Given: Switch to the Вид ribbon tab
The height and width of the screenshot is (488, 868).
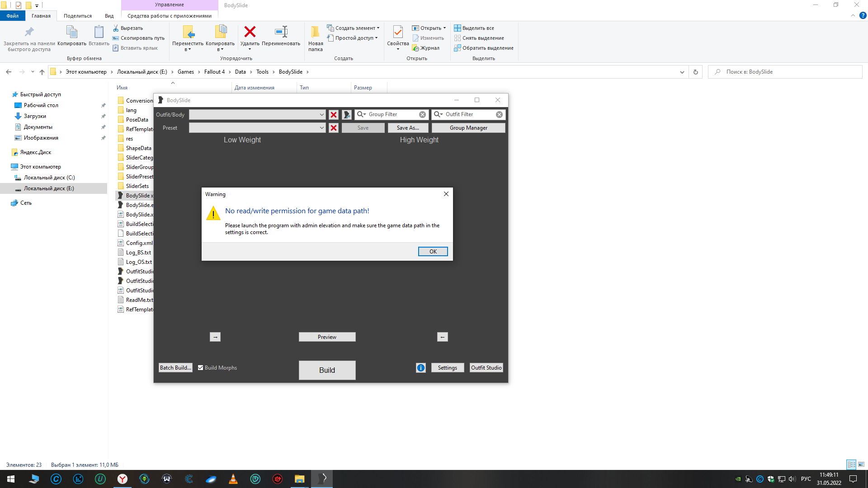Looking at the screenshot, I should pos(109,16).
